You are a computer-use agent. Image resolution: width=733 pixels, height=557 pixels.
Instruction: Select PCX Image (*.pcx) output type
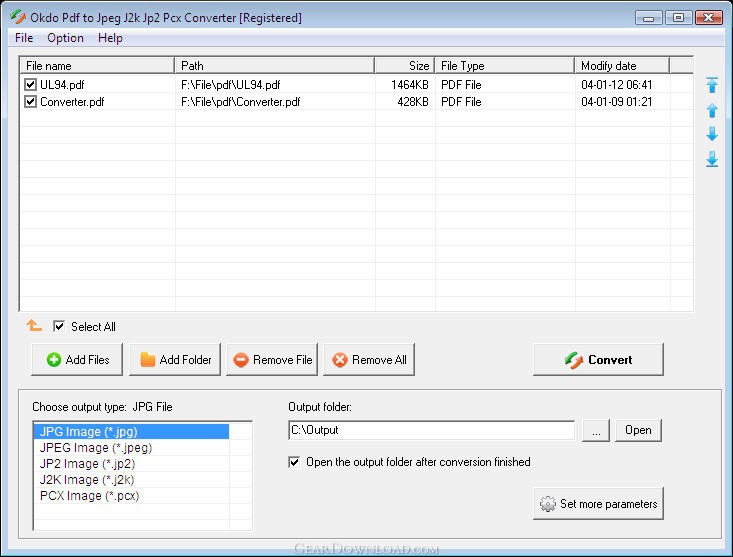pyautogui.click(x=131, y=495)
